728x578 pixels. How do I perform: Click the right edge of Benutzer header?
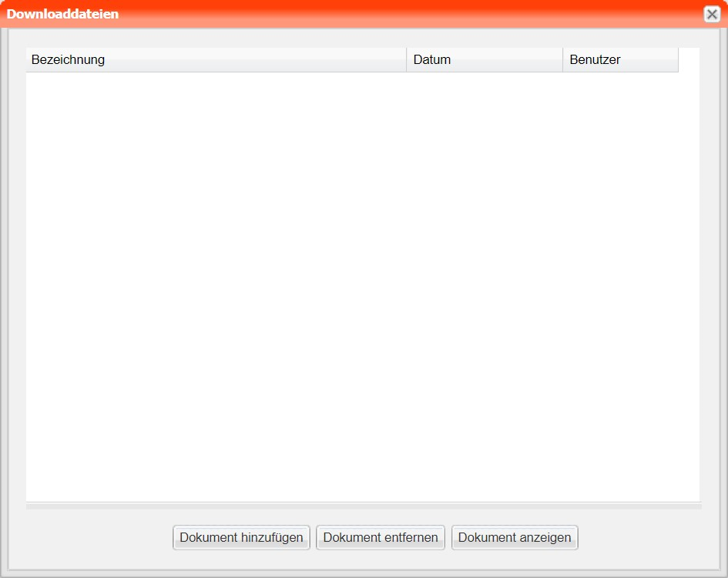tap(678, 60)
